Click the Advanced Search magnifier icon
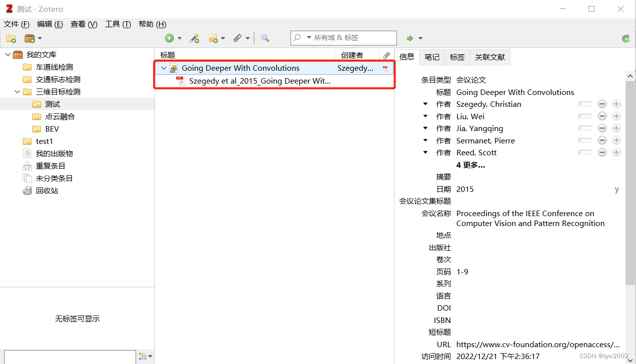The image size is (636, 364). (x=265, y=38)
